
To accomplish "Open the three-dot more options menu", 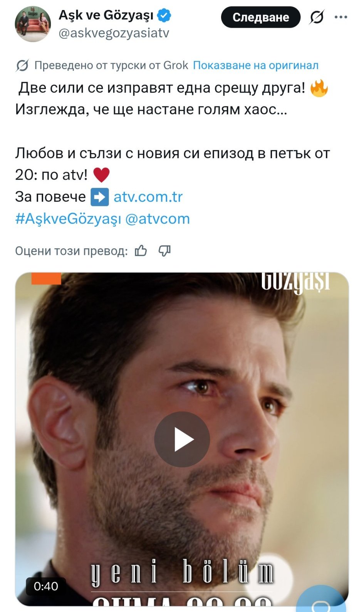I will (x=341, y=17).
